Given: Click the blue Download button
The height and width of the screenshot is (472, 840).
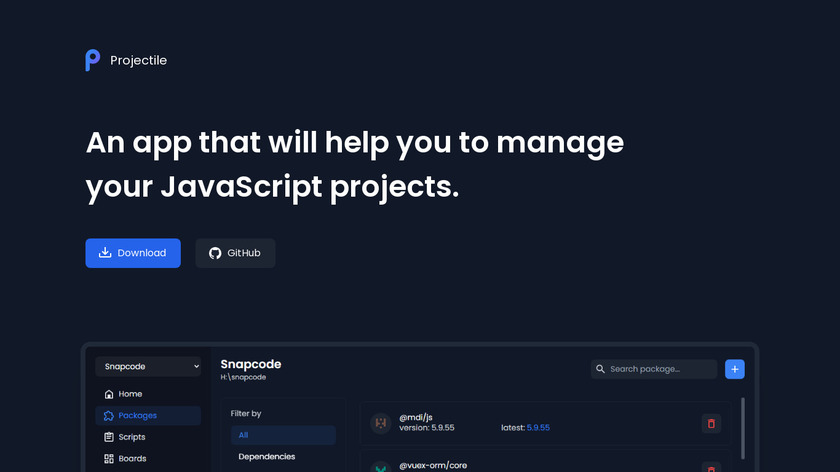Looking at the screenshot, I should click(133, 253).
